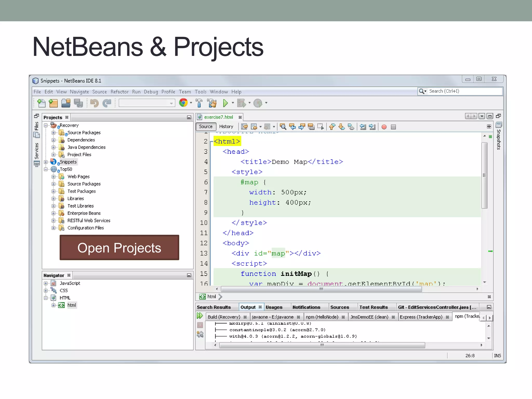Screen dimensions: 532x399
Task: Click green Re-run icon in Output panel
Action: (200, 316)
